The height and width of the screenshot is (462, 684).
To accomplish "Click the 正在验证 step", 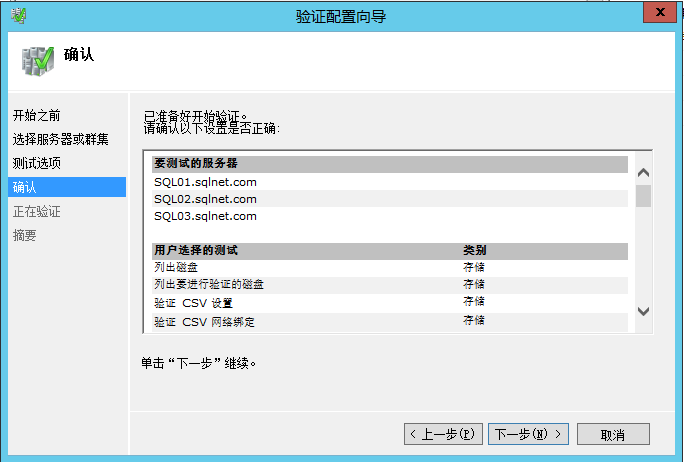I will coord(37,212).
